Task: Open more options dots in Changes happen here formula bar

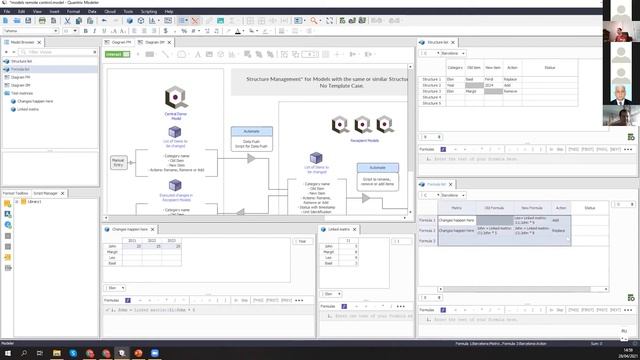Action: pyautogui.click(x=299, y=300)
